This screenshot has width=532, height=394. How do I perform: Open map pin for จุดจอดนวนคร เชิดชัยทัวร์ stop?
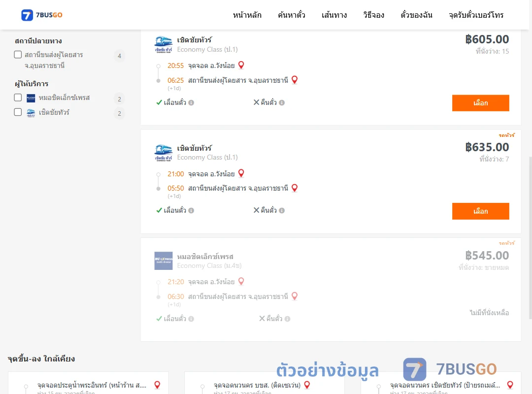coord(510,385)
